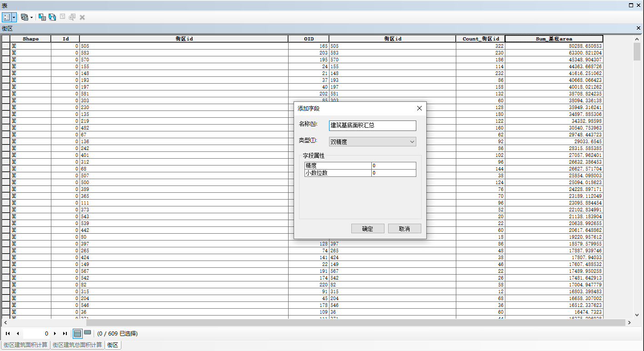The image size is (644, 351).
Task: Click 确定 to confirm adding field
Action: pyautogui.click(x=368, y=229)
